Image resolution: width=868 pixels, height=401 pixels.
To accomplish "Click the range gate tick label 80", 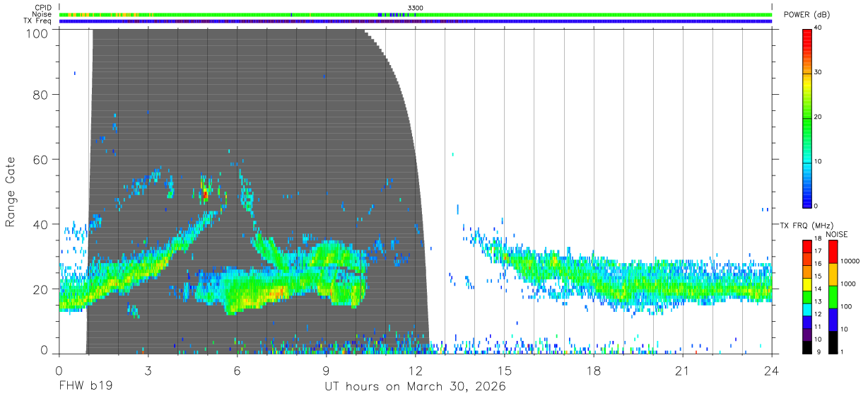I will pos(40,94).
